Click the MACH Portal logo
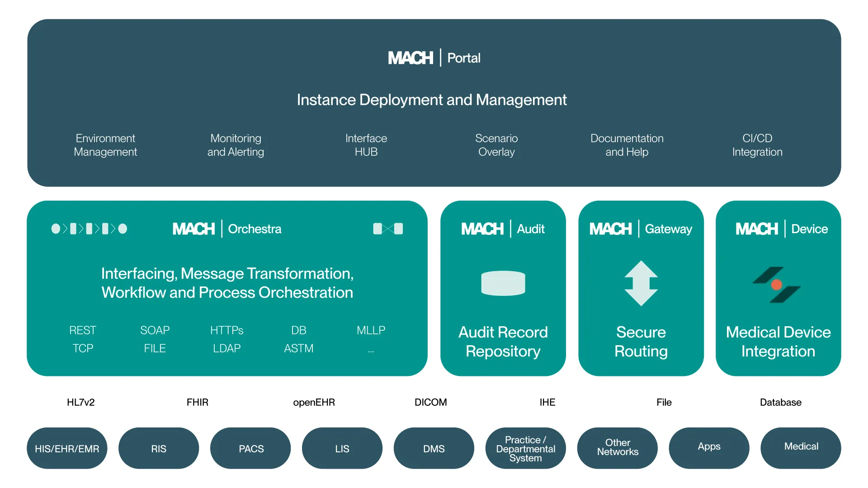868x488 pixels. click(x=434, y=57)
